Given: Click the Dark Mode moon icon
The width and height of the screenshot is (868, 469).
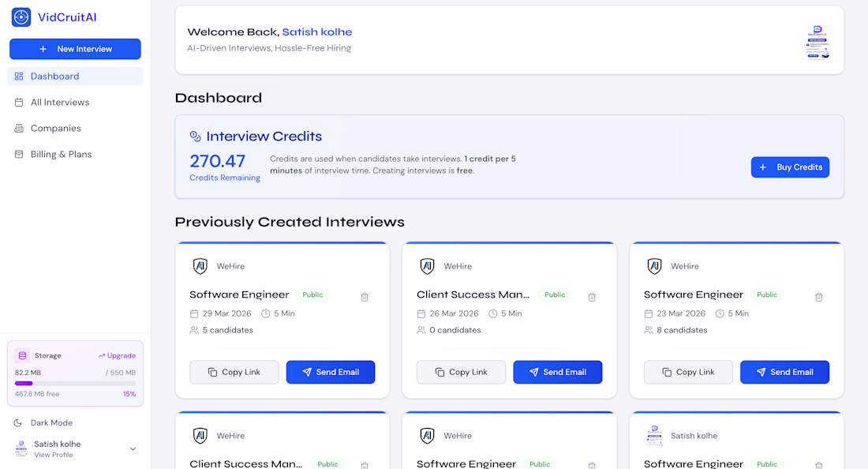Looking at the screenshot, I should click(17, 423).
